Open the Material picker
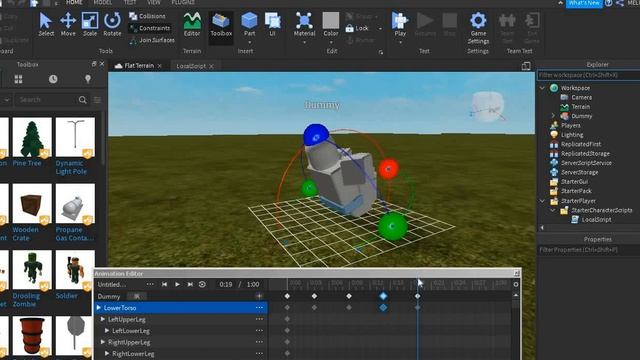 click(x=304, y=24)
